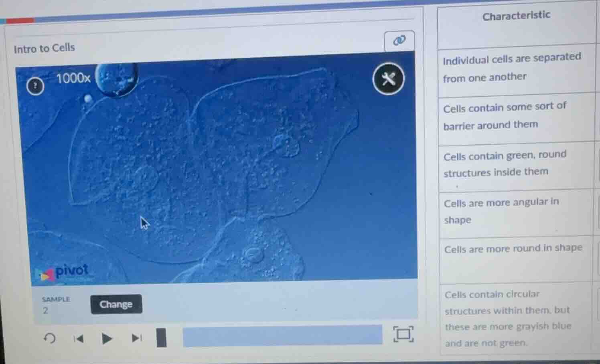Select the Characteristic table header
The width and height of the screenshot is (600, 364).
click(516, 15)
